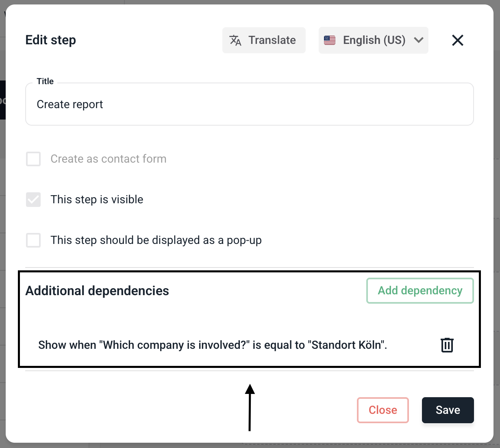Click the translate language icon
Viewport: 500px width, 448px height.
[x=235, y=40]
